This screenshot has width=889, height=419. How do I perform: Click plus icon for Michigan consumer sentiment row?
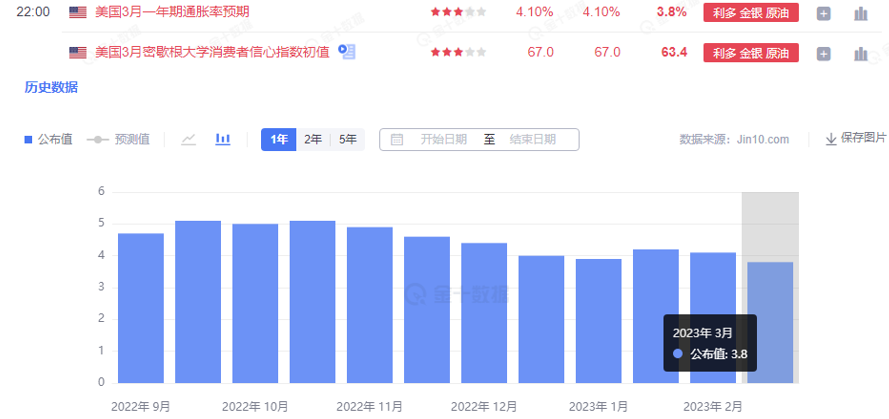[x=823, y=52]
